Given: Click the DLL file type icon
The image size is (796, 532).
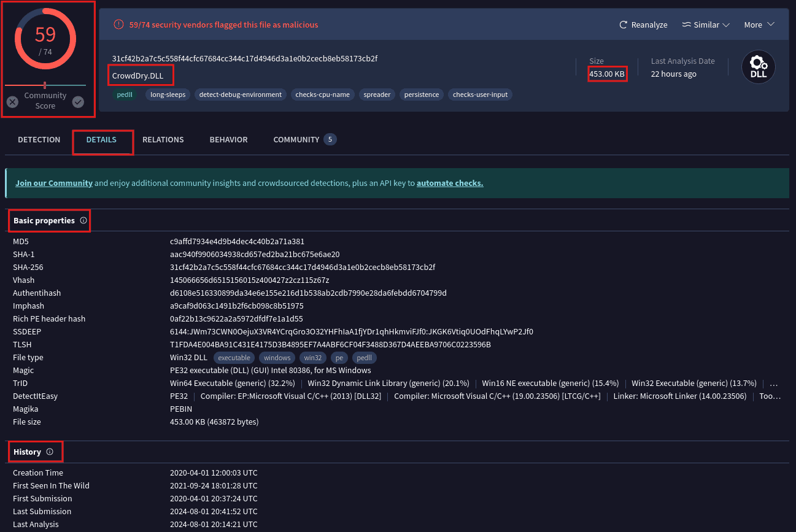Looking at the screenshot, I should pos(759,67).
